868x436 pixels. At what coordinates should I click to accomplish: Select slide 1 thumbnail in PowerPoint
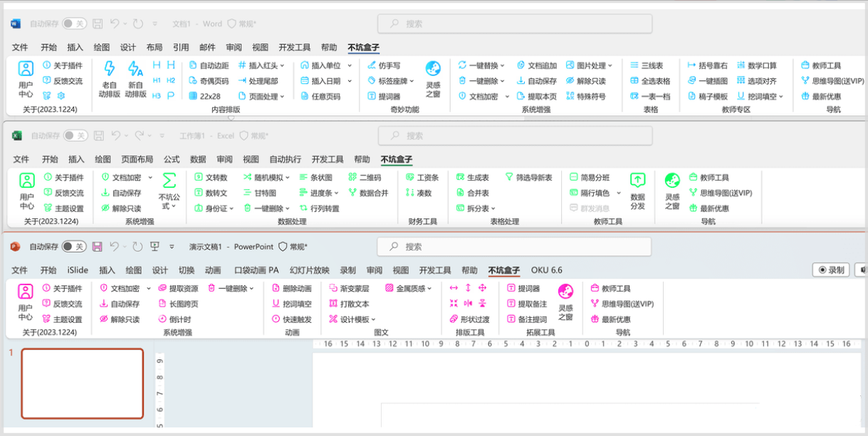[x=83, y=384]
